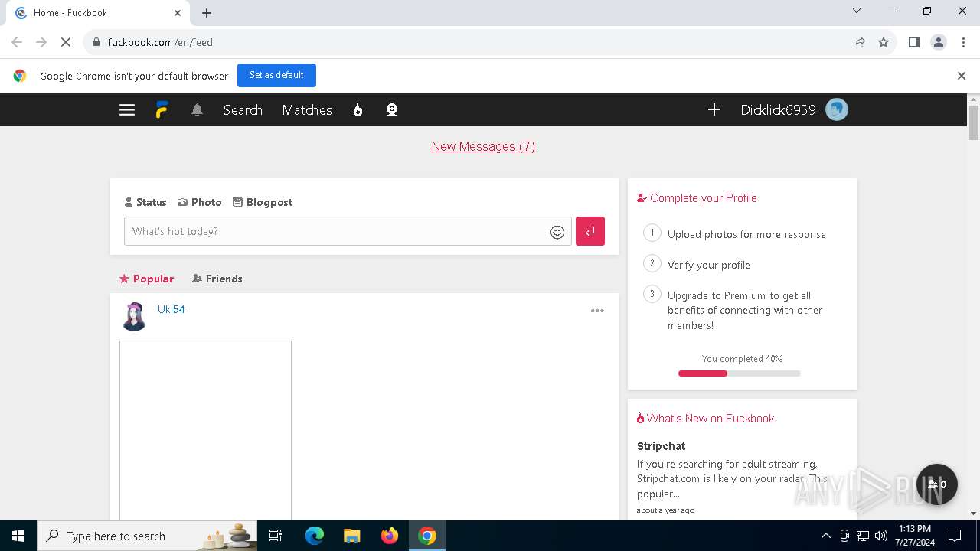This screenshot has width=980, height=551.
Task: Open volume control in system tray
Action: pyautogui.click(x=881, y=536)
